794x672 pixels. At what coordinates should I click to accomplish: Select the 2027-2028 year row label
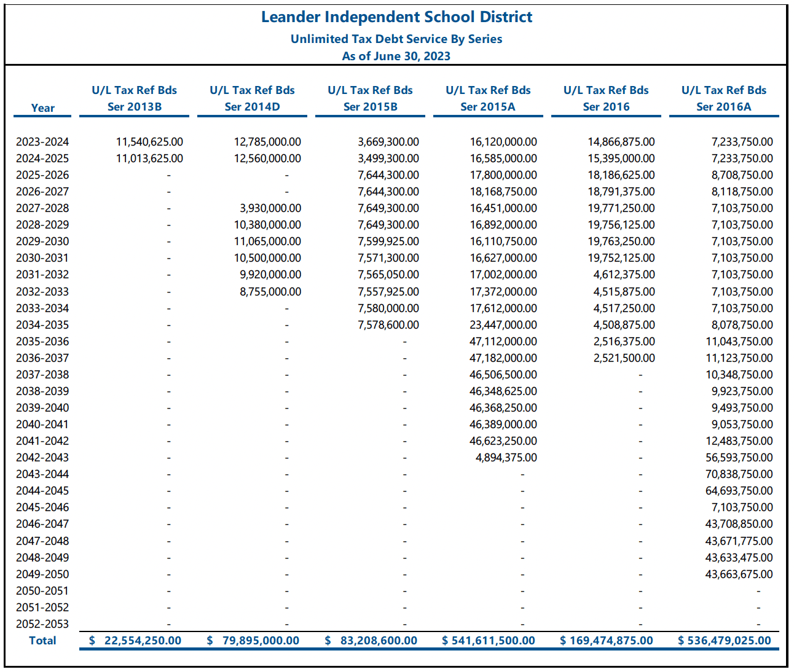(42, 208)
